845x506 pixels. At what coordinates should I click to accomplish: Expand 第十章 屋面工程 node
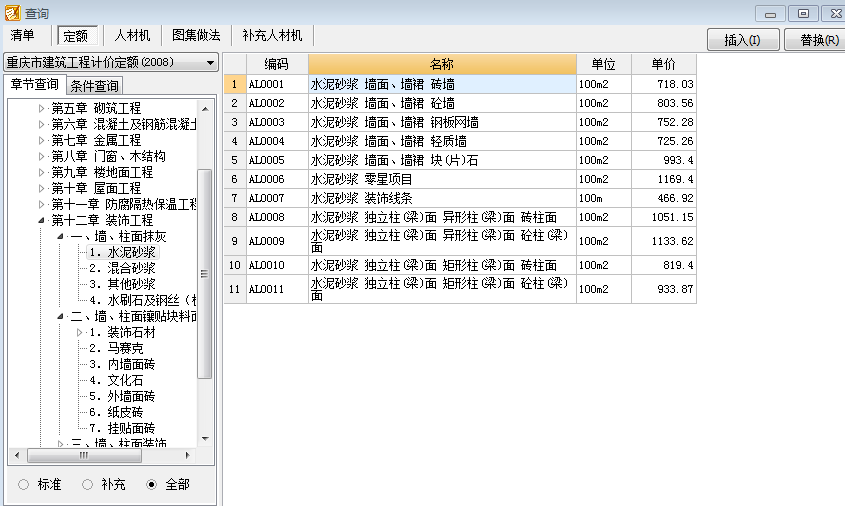[x=41, y=189]
